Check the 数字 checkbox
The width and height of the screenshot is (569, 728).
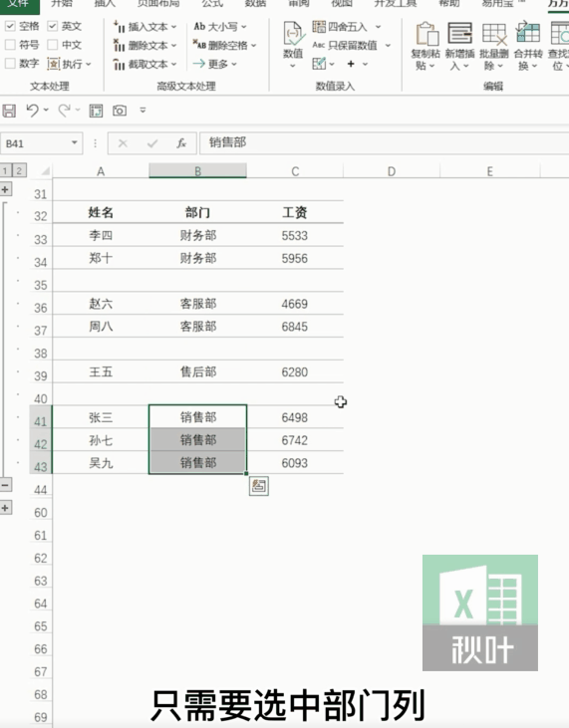pyautogui.click(x=10, y=63)
